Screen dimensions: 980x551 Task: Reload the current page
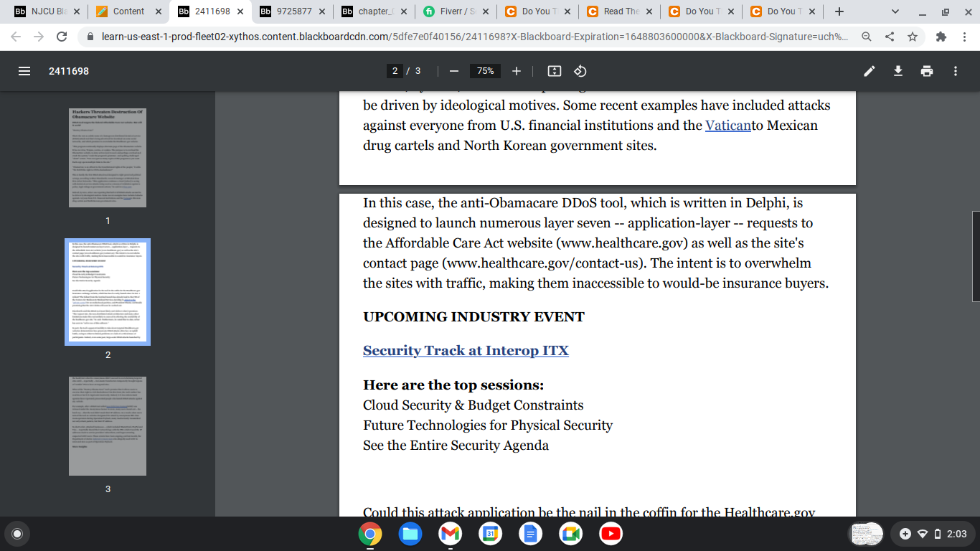click(x=62, y=37)
